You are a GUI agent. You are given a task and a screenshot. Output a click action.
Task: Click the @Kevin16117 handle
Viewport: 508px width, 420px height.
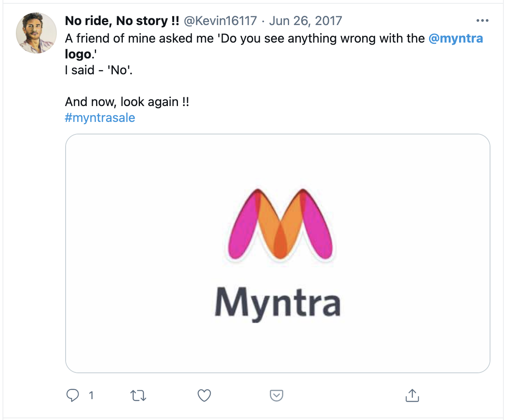(x=221, y=20)
